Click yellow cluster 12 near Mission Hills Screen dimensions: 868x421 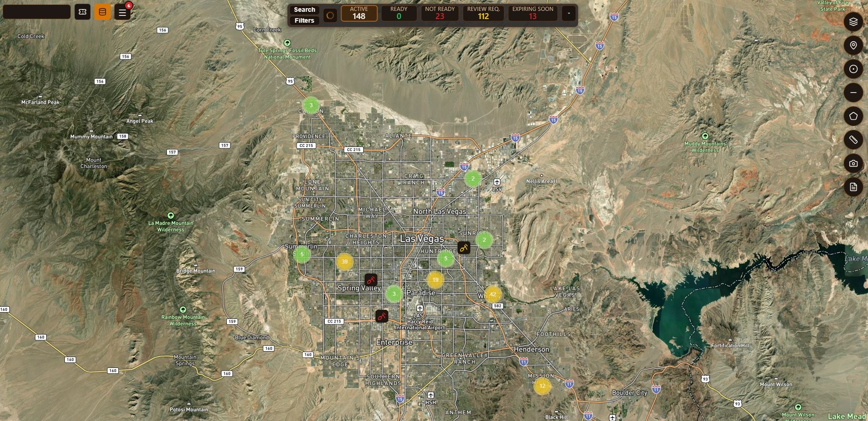tap(542, 386)
